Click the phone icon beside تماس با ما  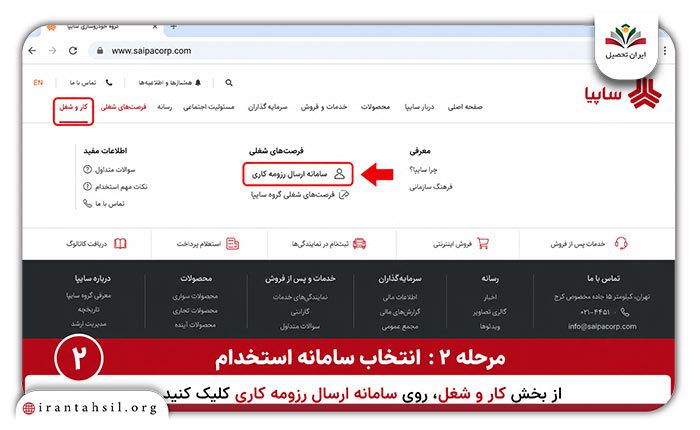pyautogui.click(x=108, y=83)
